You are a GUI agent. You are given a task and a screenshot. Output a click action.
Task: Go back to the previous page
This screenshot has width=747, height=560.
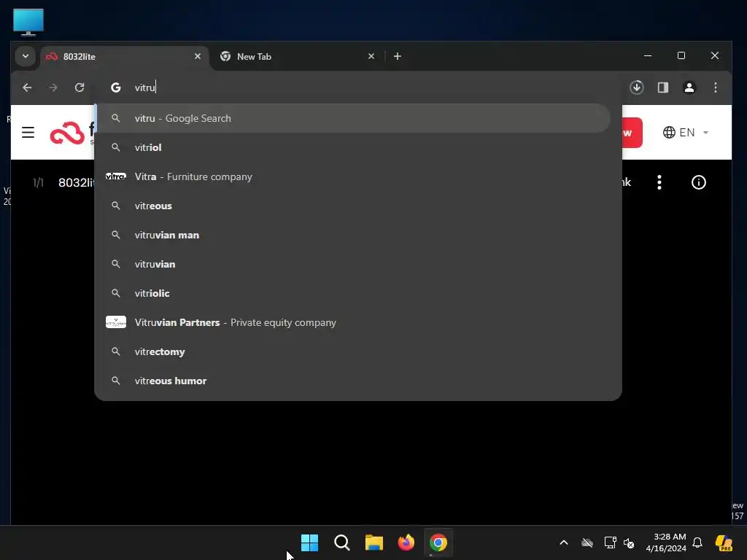tap(27, 87)
